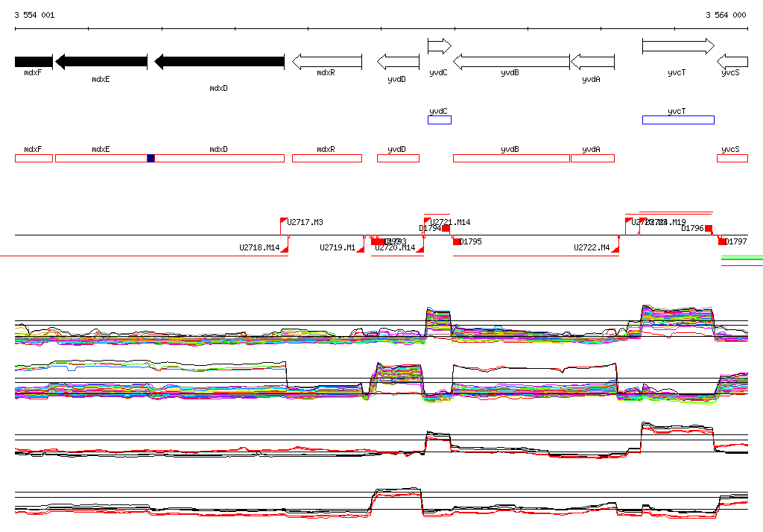Select the yvdA white gene arrow
This screenshot has width=763, height=532.
pyautogui.click(x=592, y=62)
